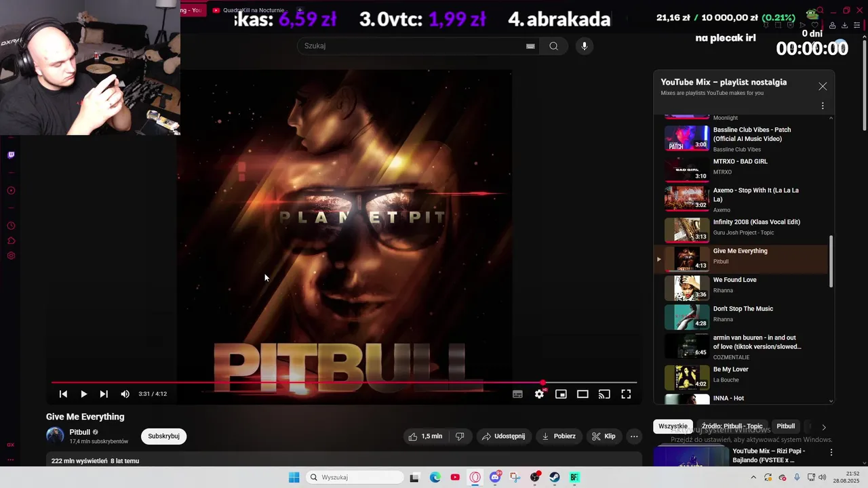Skip to the next video
868x488 pixels.
104,394
